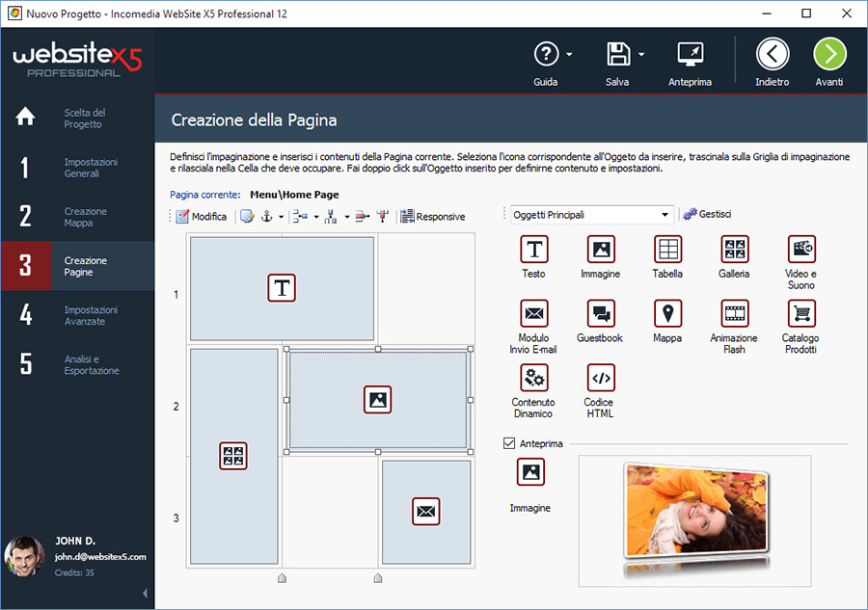868x610 pixels.
Task: Click the Responsive toolbar button
Action: pyautogui.click(x=433, y=217)
